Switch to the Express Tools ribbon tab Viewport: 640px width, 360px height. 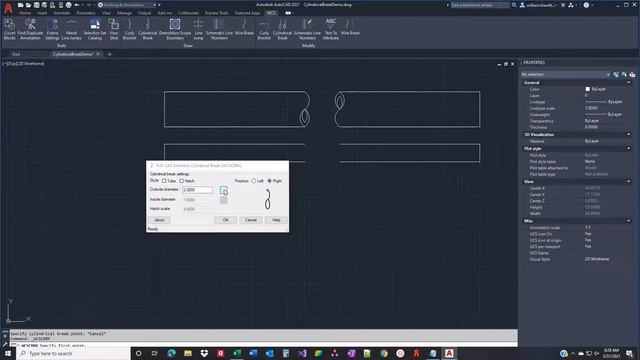[x=216, y=13]
